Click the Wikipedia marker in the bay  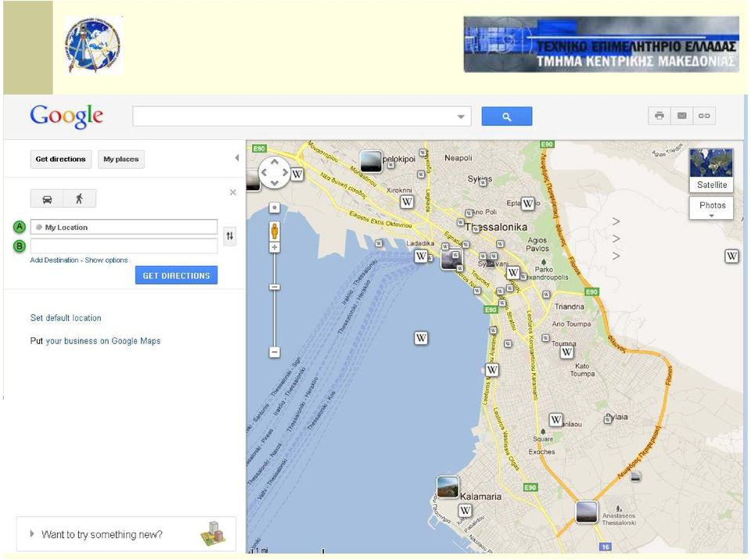point(421,338)
